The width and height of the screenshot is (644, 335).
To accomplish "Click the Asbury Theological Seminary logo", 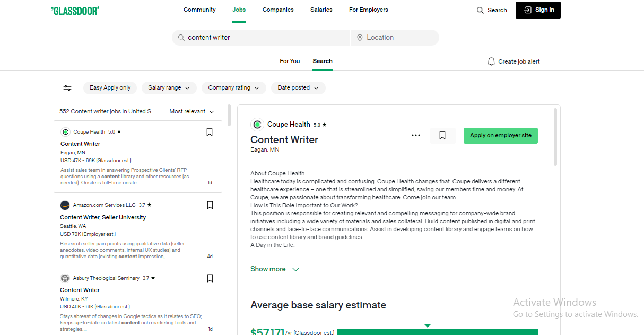I will pos(65,278).
